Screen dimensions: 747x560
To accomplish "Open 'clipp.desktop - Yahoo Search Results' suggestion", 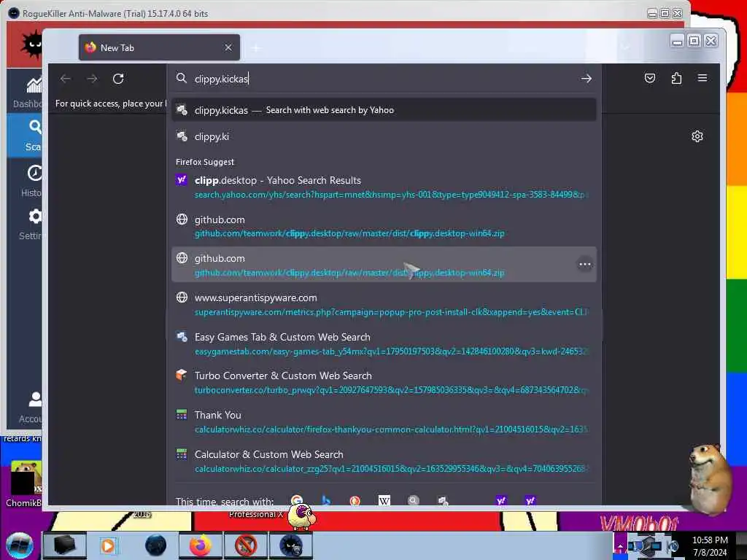I will [x=384, y=187].
